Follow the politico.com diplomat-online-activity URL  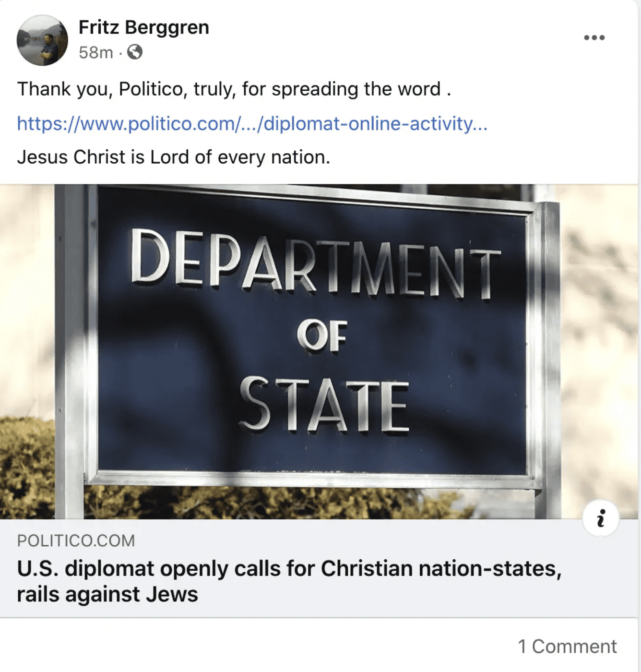click(x=252, y=124)
